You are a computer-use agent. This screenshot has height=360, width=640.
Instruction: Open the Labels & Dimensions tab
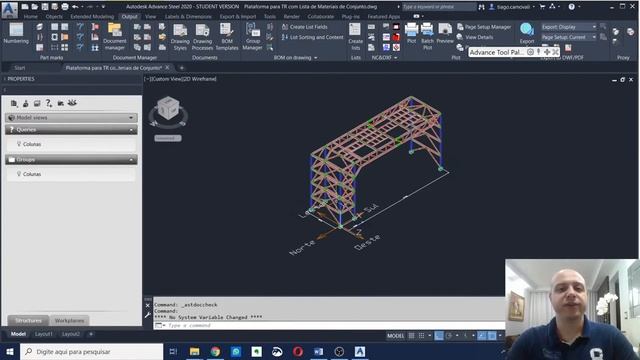point(188,17)
